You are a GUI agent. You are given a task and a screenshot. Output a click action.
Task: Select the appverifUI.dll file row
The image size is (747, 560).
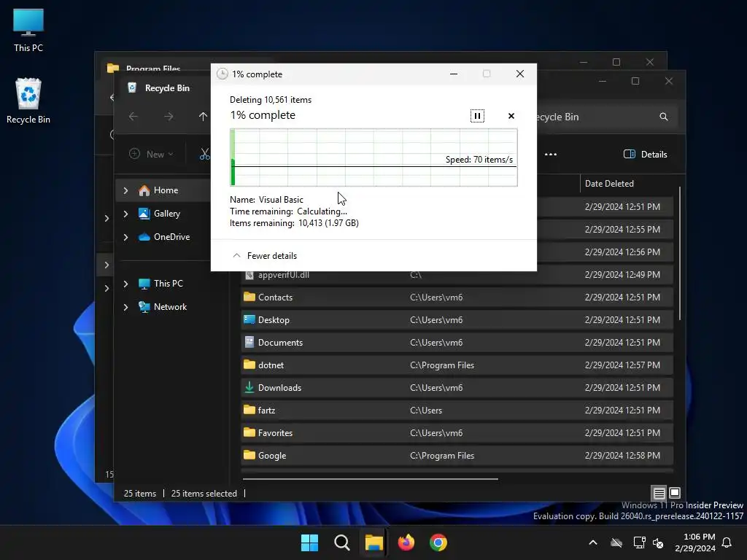(457, 275)
